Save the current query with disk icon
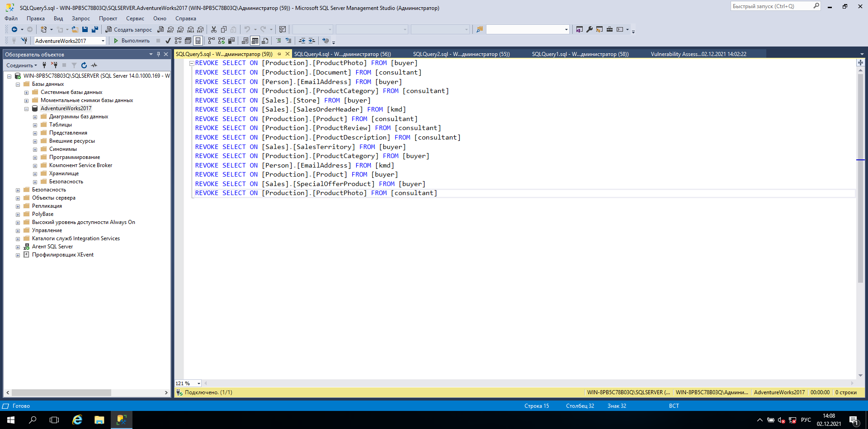 coord(85,29)
